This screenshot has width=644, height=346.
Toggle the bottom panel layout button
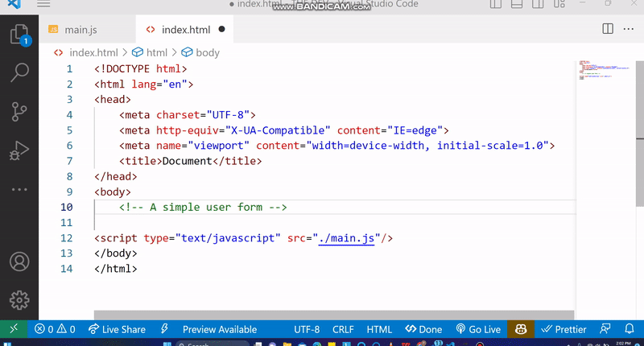pyautogui.click(x=517, y=4)
